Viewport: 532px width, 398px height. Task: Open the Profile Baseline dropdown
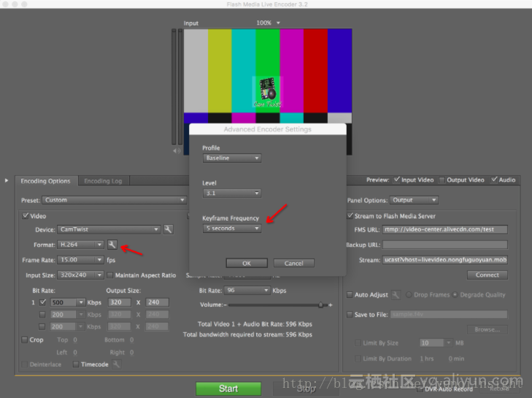[x=232, y=158]
